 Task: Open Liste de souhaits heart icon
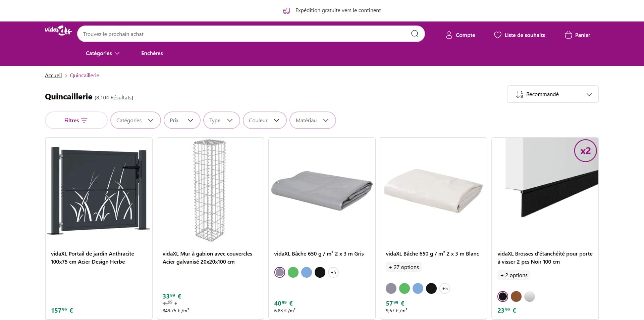tap(498, 35)
